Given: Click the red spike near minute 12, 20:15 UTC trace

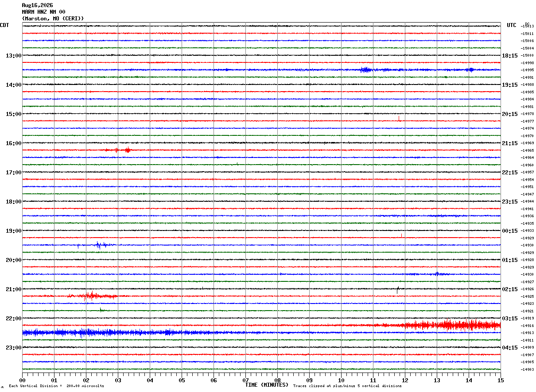Looking at the screenshot, I should coord(399,118).
